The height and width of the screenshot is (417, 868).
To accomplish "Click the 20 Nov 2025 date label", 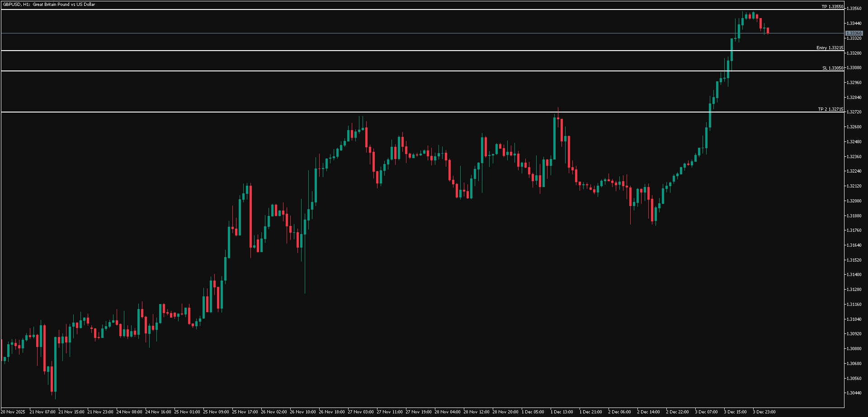I will pos(13,412).
